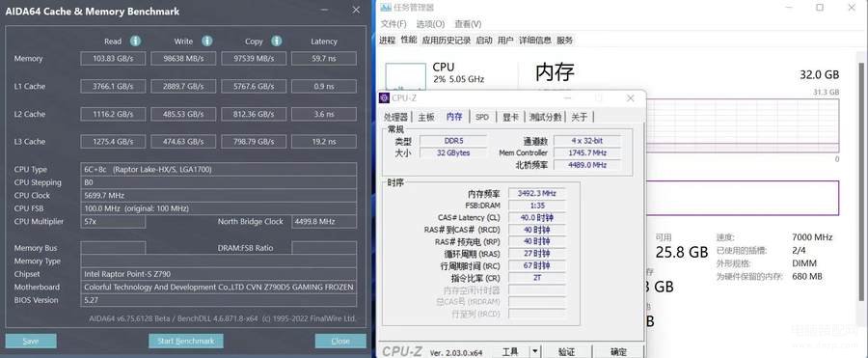Screen dimensions: 868x358
Task: Open the 工具 dropdown arrow in CPU-Z
Action: click(534, 351)
